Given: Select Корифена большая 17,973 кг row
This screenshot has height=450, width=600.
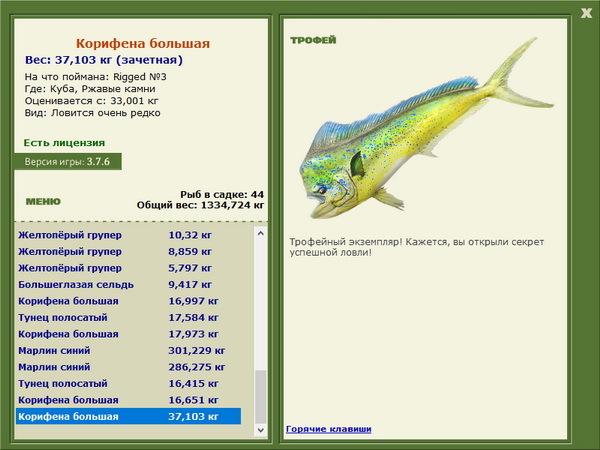Looking at the screenshot, I should 129,334.
